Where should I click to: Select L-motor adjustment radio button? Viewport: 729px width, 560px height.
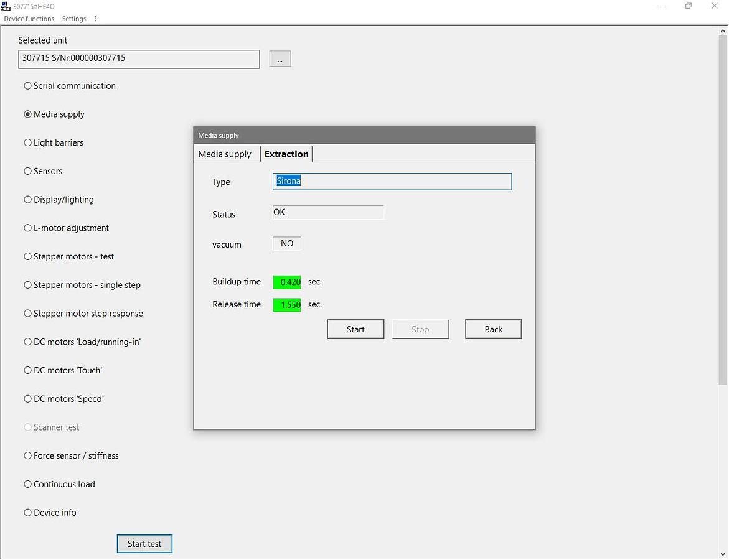point(27,228)
